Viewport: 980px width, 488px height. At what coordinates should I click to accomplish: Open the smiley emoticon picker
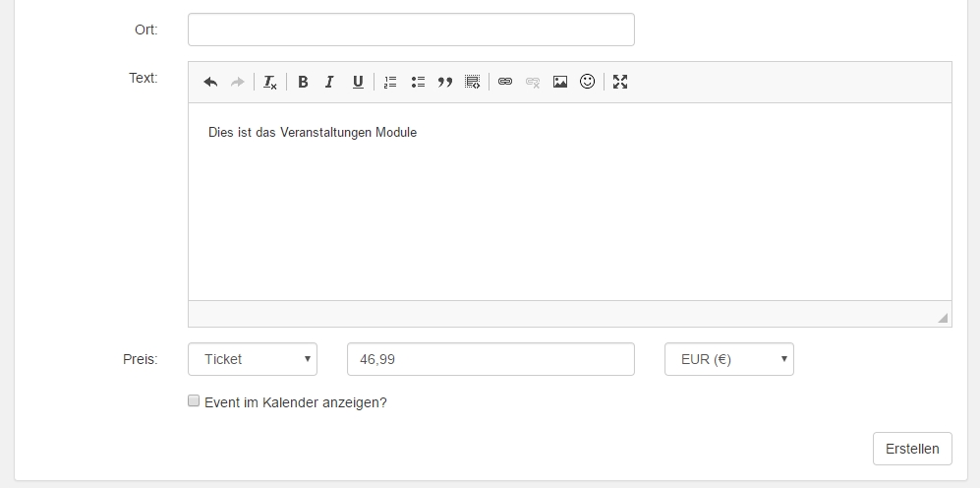(588, 82)
